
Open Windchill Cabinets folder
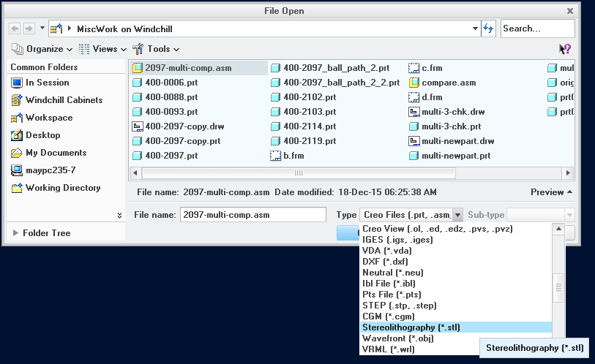[57, 100]
